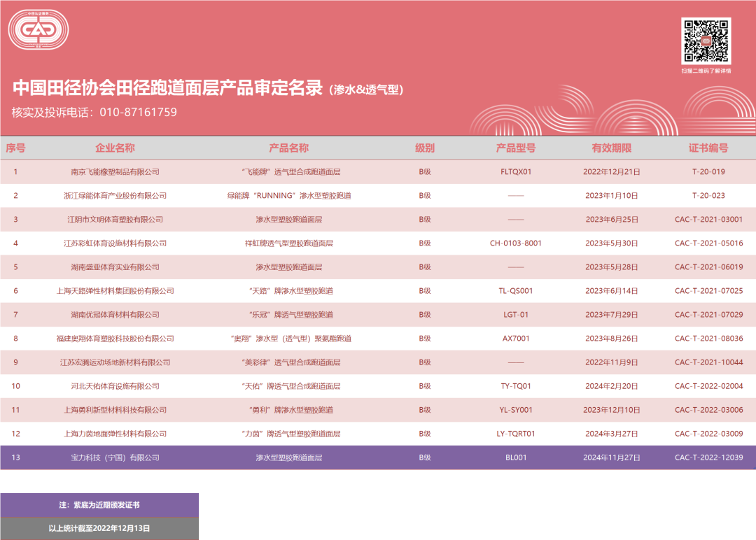This screenshot has width=756, height=540.
Task: Click product name "美彩律"透气型合成跑道面层
Action: click(x=290, y=362)
